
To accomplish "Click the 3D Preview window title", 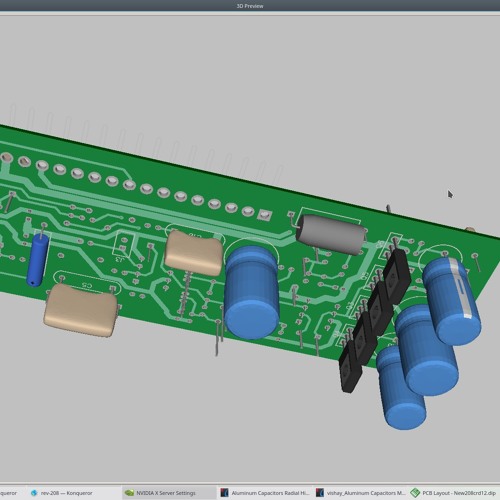I will (x=250, y=6).
